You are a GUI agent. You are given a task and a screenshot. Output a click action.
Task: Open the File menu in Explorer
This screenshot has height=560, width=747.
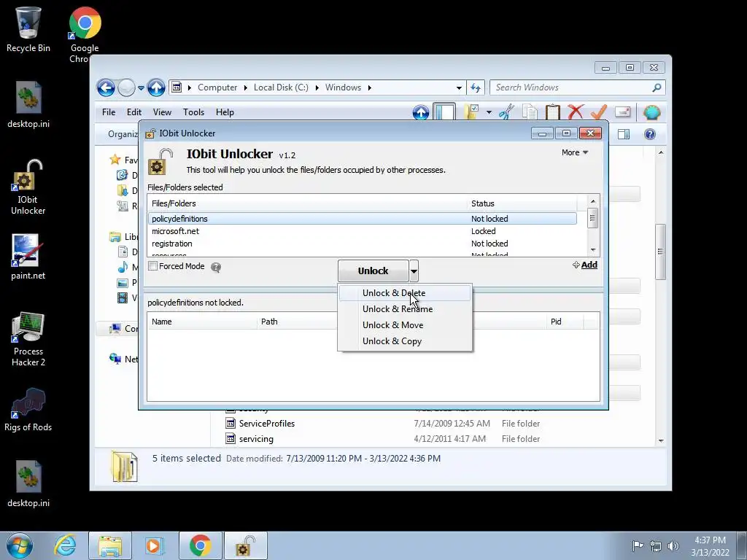pos(109,112)
